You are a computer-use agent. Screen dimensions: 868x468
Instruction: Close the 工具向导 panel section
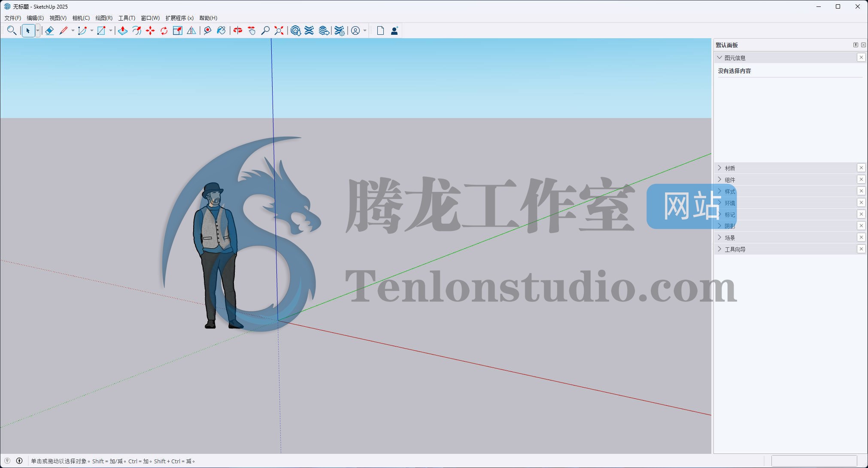[861, 249]
